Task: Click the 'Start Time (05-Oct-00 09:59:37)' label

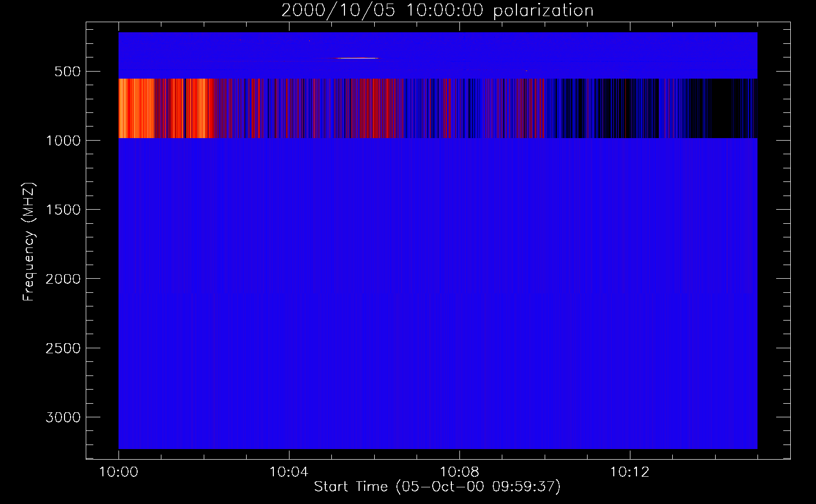Action: 437,486
